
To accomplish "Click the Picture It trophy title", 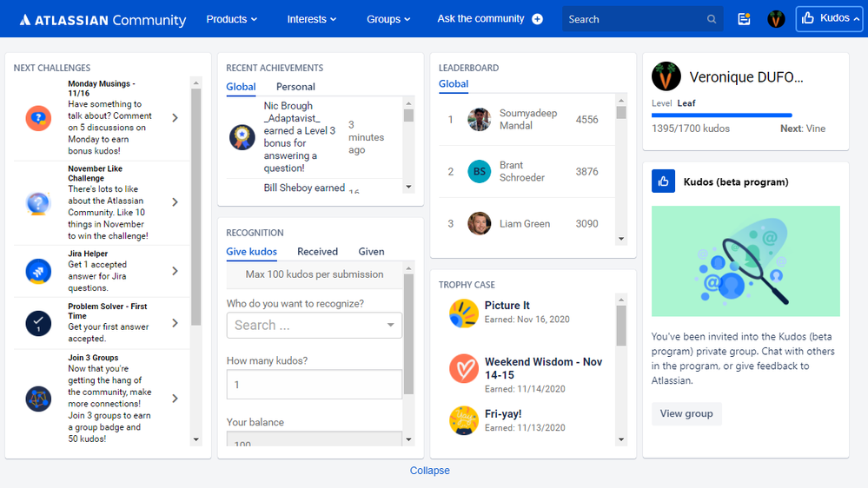I will [507, 306].
